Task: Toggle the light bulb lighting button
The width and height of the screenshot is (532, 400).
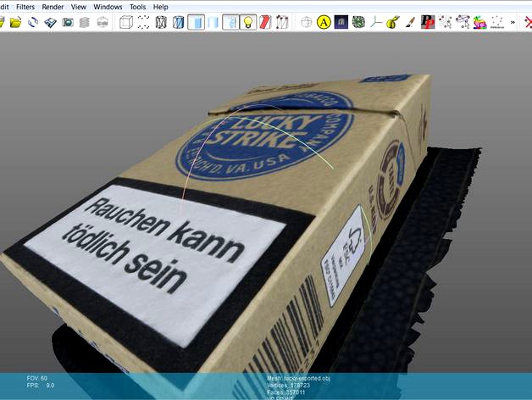Action: pos(248,22)
